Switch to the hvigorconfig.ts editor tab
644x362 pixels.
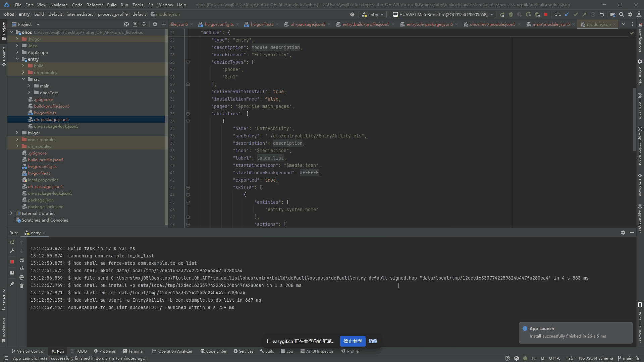coord(219,24)
